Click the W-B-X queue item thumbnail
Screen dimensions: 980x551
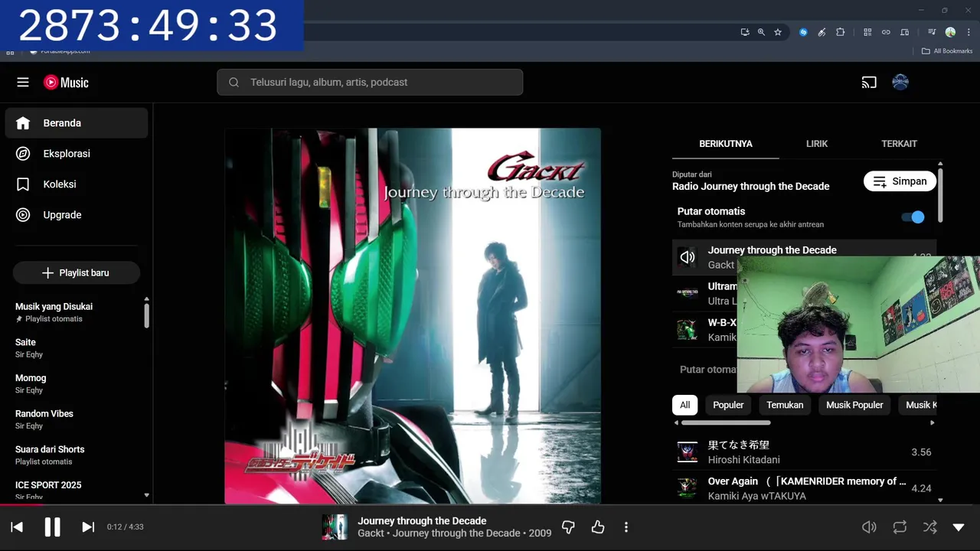[688, 330]
